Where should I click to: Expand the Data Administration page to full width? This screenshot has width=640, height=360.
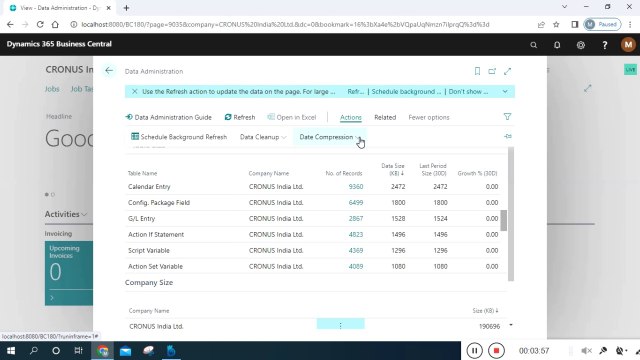507,71
